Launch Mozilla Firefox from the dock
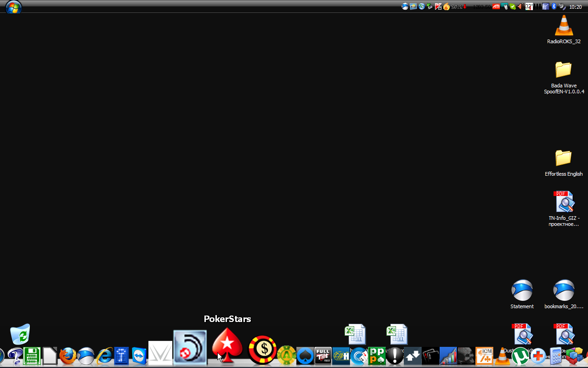Screen dimensions: 588x368 (x=68, y=356)
